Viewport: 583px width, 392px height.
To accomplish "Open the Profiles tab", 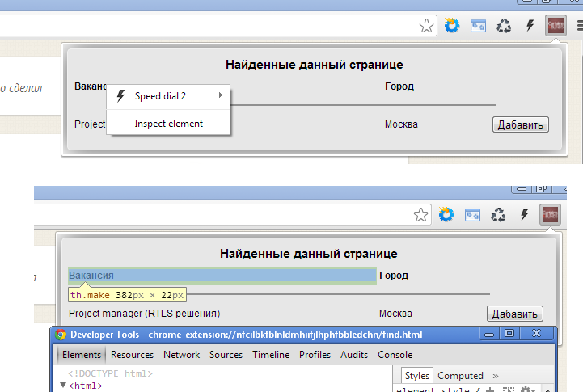I will click(x=315, y=355).
